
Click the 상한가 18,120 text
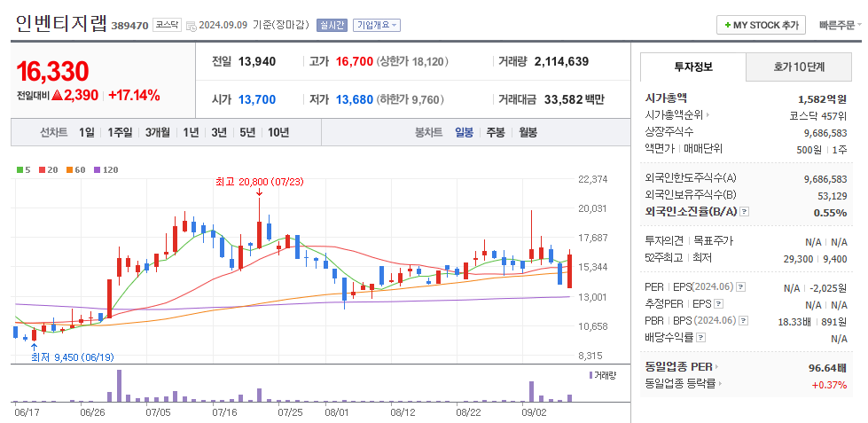(x=413, y=61)
